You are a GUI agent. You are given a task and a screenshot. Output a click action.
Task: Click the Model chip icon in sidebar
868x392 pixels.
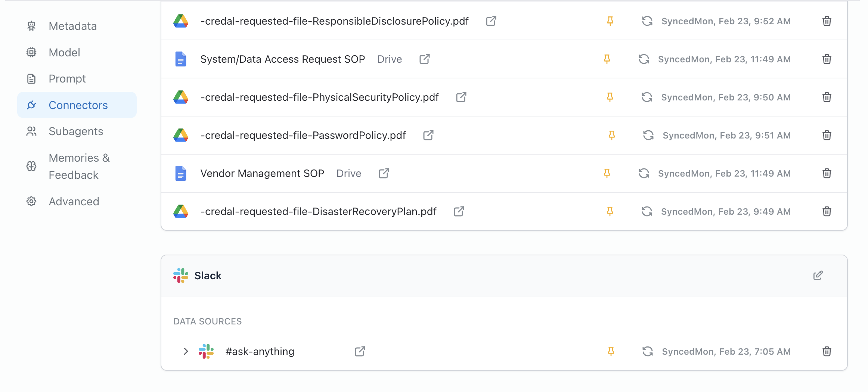[31, 52]
